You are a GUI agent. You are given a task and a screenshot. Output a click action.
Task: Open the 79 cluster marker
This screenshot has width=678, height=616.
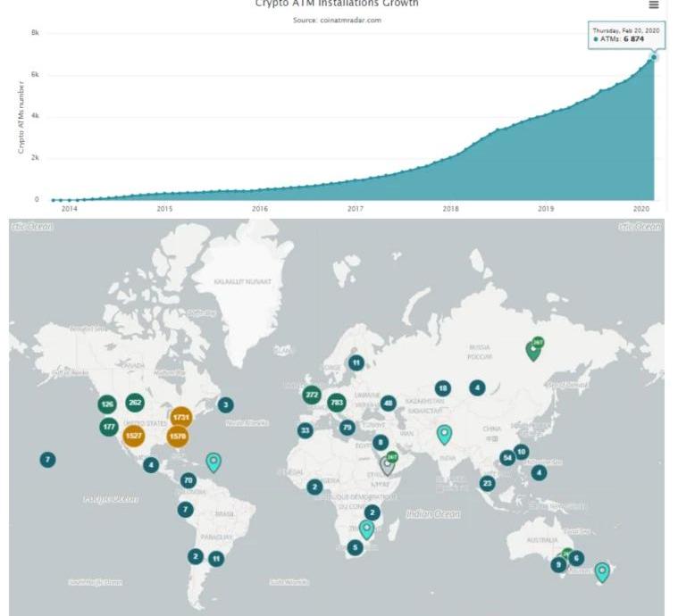pos(347,428)
